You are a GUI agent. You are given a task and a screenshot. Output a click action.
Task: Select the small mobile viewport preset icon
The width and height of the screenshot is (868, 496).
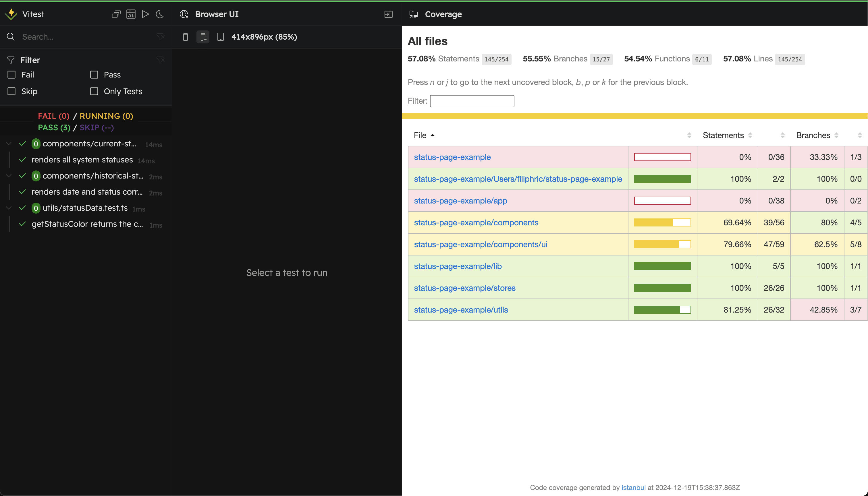tap(186, 37)
